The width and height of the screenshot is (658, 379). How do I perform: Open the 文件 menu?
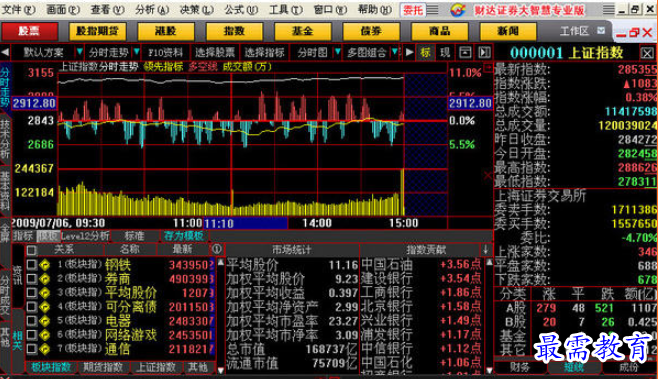pyautogui.click(x=19, y=9)
